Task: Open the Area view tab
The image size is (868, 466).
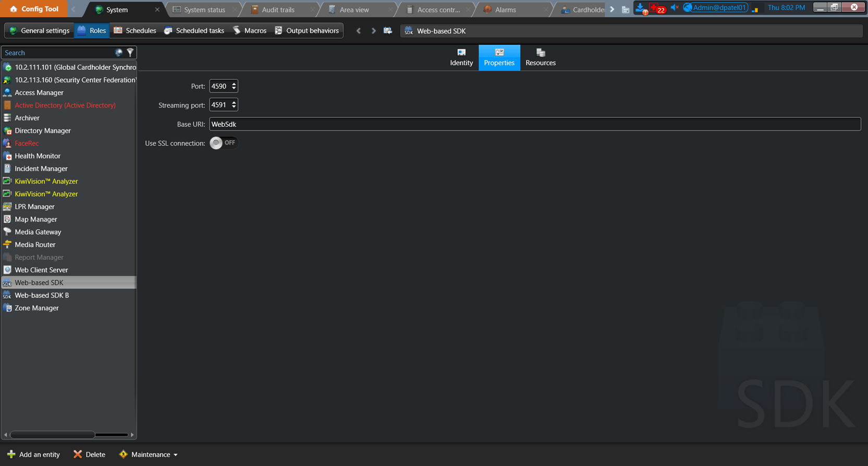Action: pos(354,9)
